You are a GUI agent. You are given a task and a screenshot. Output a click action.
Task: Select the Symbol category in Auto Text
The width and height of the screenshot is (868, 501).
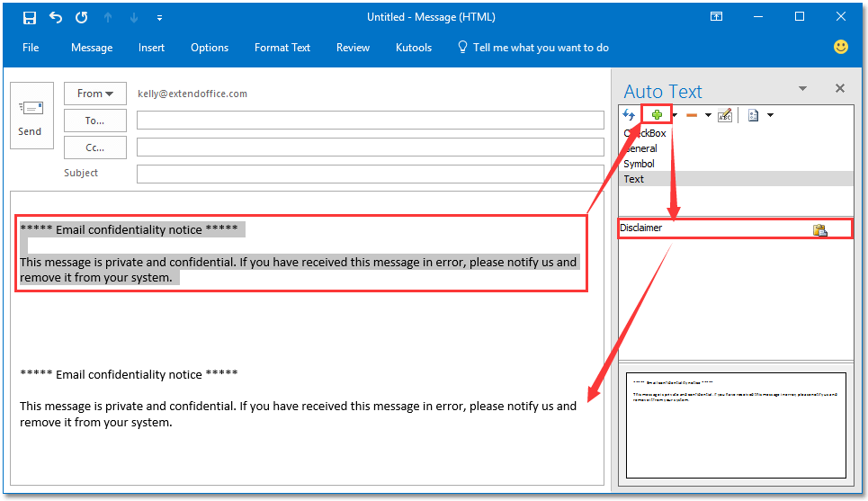point(640,164)
